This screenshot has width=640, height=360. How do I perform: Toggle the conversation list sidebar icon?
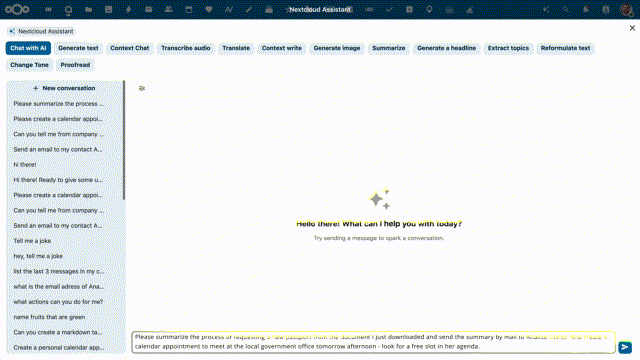[x=142, y=88]
